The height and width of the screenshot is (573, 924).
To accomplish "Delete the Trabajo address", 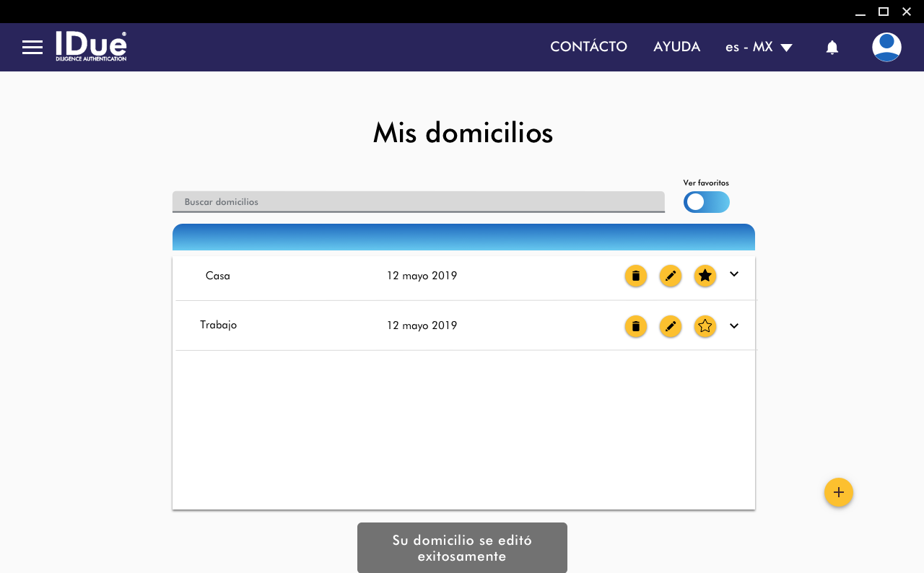I will [636, 326].
